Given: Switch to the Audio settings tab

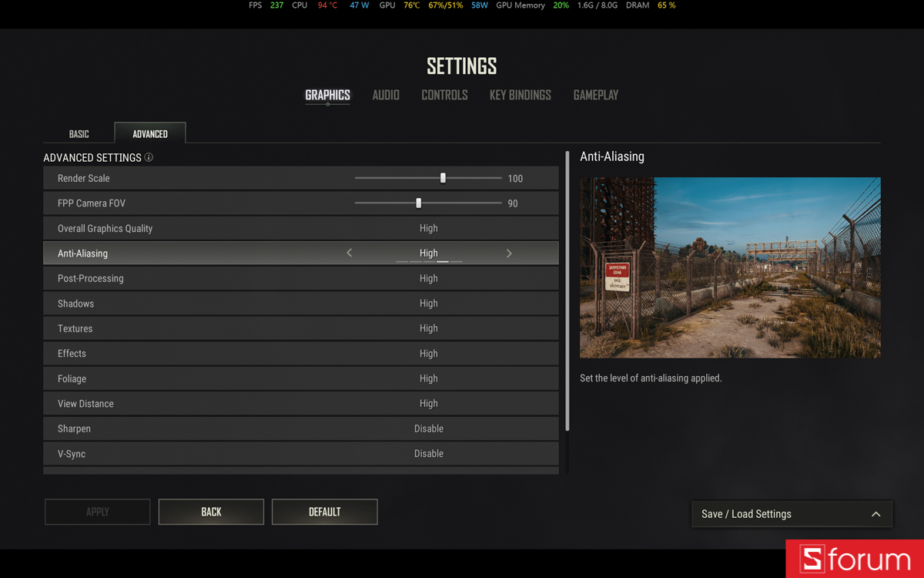Looking at the screenshot, I should click(386, 96).
